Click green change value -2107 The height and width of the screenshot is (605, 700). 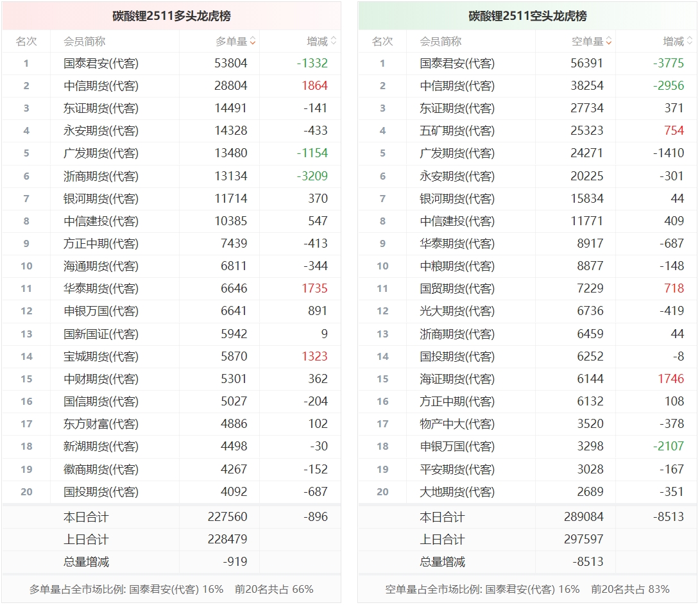click(669, 446)
